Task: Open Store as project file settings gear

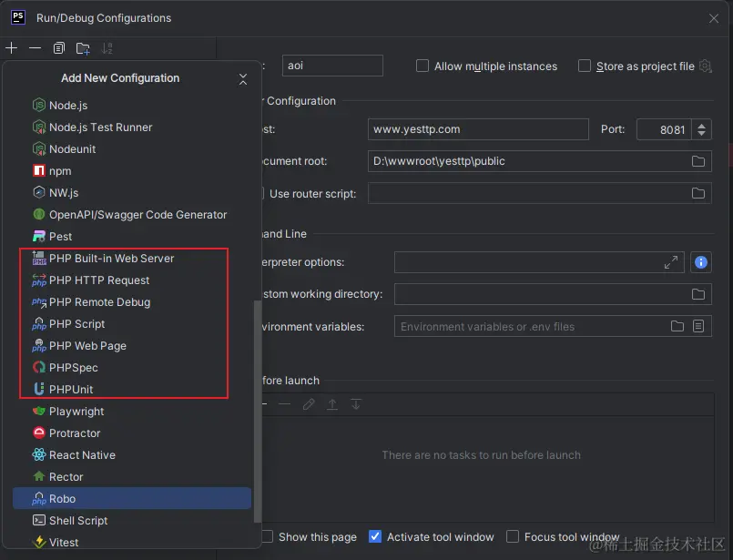Action: click(x=706, y=66)
